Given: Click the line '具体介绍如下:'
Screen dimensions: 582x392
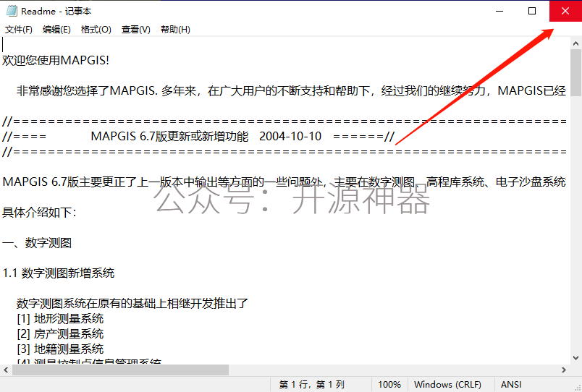Looking at the screenshot, I should point(39,212).
